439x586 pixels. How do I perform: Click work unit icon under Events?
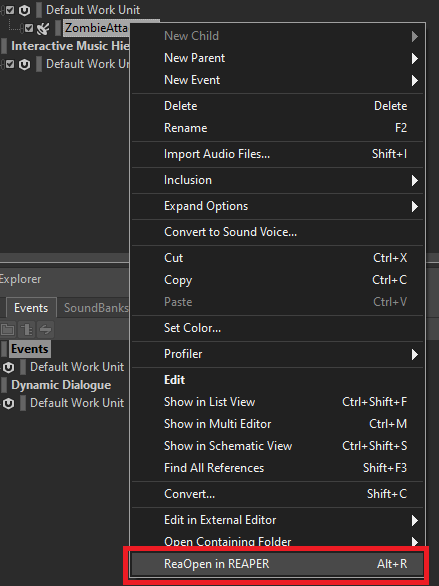[9, 367]
